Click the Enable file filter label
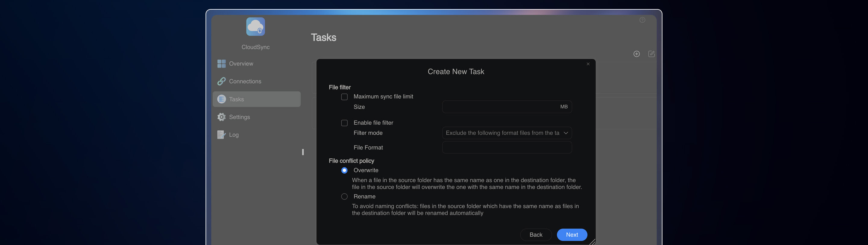 [x=373, y=123]
